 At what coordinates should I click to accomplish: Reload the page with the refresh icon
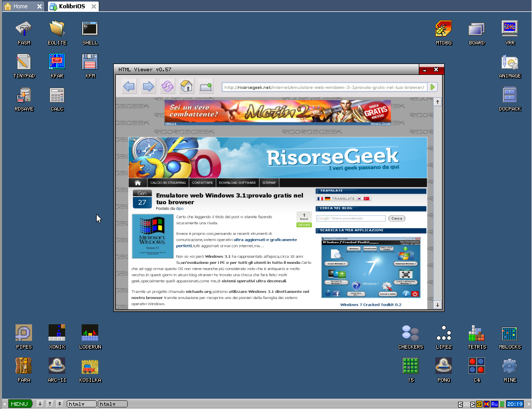[x=168, y=87]
